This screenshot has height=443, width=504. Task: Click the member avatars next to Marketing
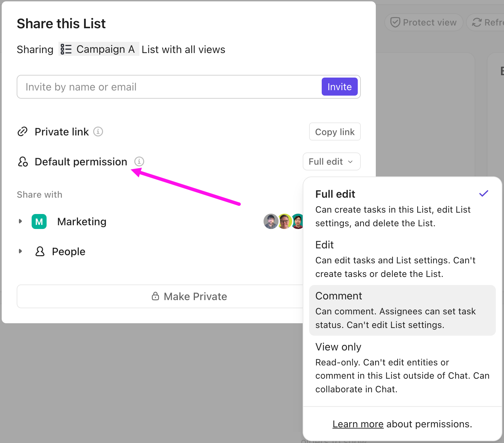(284, 221)
